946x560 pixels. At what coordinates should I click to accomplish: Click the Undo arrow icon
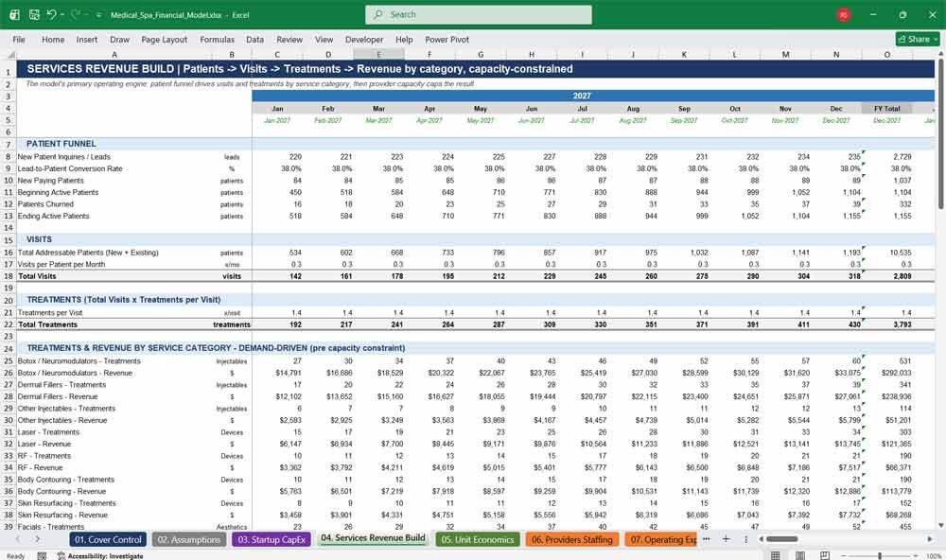51,14
